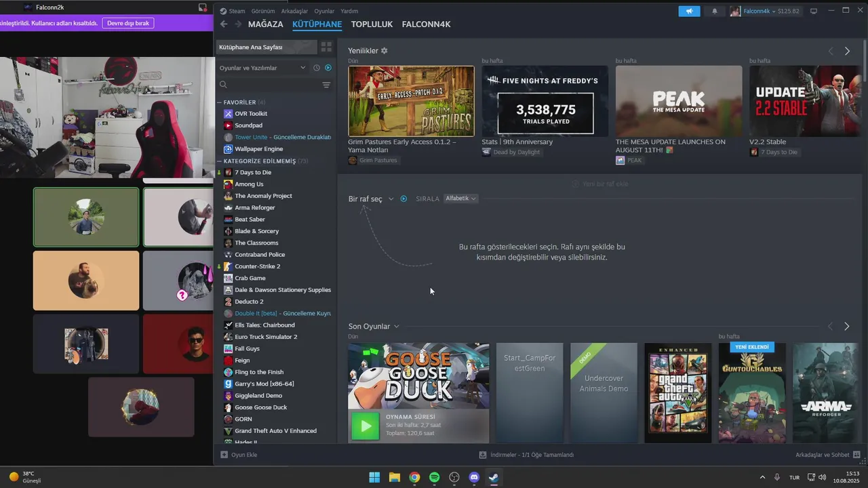Open Arkadaşlar ve Sohbet chat icon
The width and height of the screenshot is (868, 488).
click(856, 455)
